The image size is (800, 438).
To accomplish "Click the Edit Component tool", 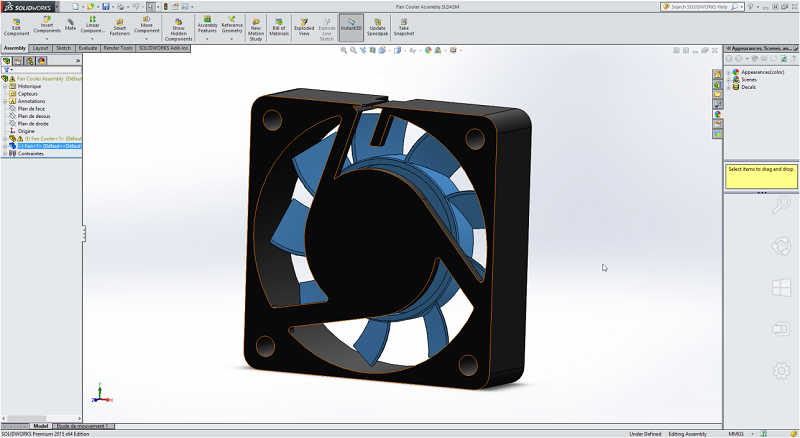I will pyautogui.click(x=15, y=26).
